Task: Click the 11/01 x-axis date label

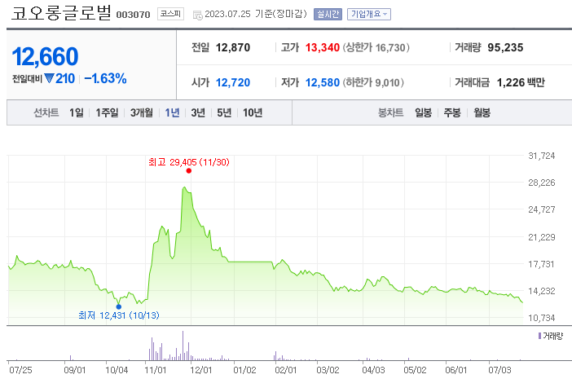Action: [156, 370]
